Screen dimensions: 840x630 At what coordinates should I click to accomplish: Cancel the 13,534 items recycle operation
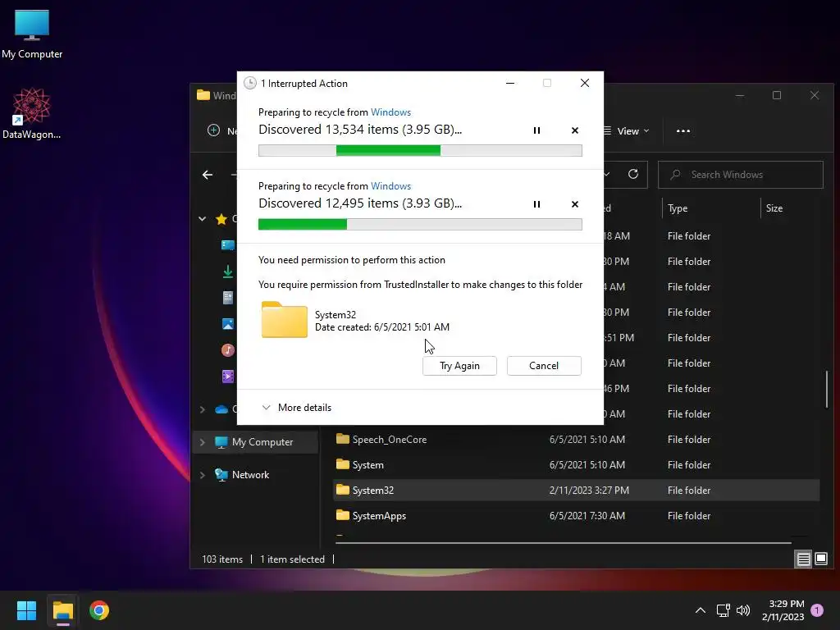(x=574, y=130)
